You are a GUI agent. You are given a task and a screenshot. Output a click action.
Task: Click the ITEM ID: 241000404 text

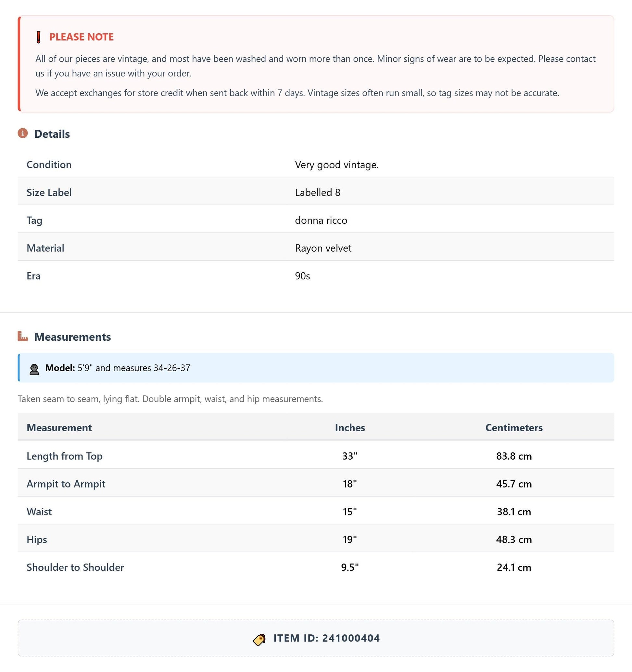(326, 638)
